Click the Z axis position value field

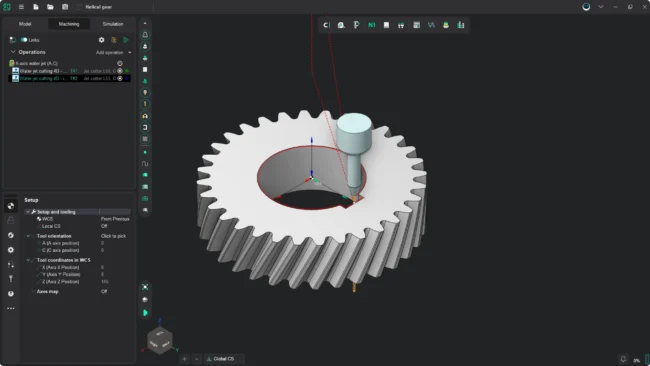(115, 282)
